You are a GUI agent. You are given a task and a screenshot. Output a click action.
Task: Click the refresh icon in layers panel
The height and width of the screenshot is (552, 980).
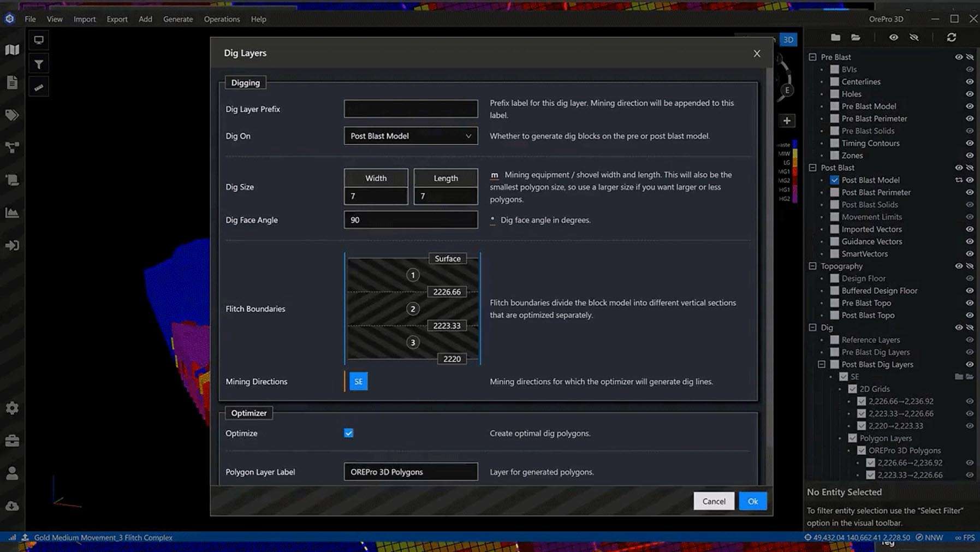(952, 37)
